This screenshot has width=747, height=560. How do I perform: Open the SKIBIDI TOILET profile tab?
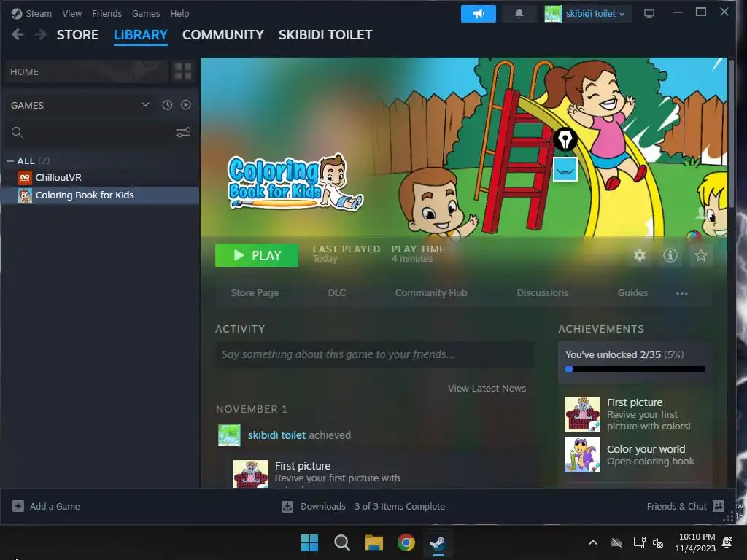[325, 35]
